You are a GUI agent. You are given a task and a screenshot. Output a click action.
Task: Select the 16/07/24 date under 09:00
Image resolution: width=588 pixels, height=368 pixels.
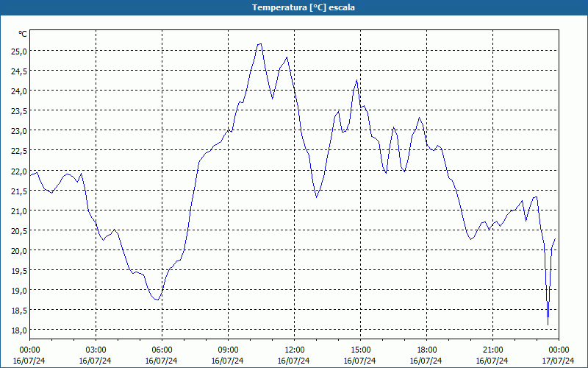[228, 361]
